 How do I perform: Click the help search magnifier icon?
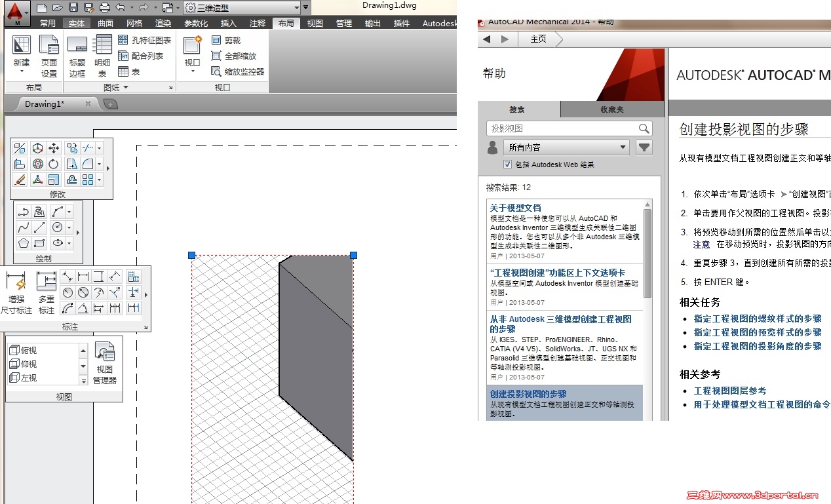[644, 128]
